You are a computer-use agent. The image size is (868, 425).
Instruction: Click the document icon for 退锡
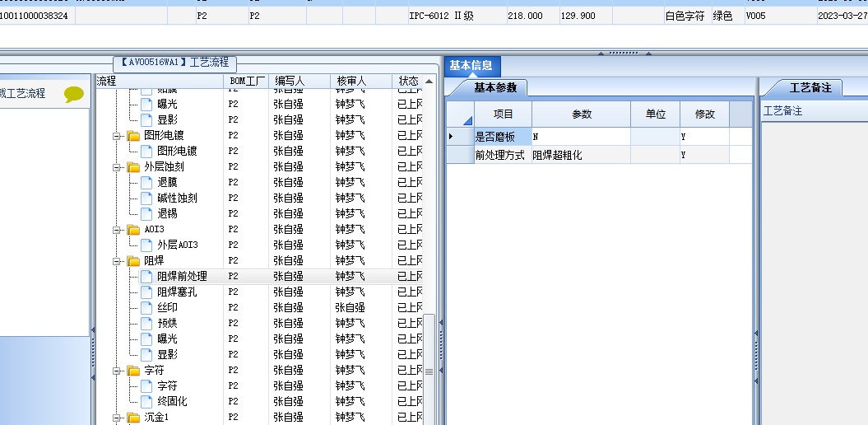pyautogui.click(x=146, y=214)
